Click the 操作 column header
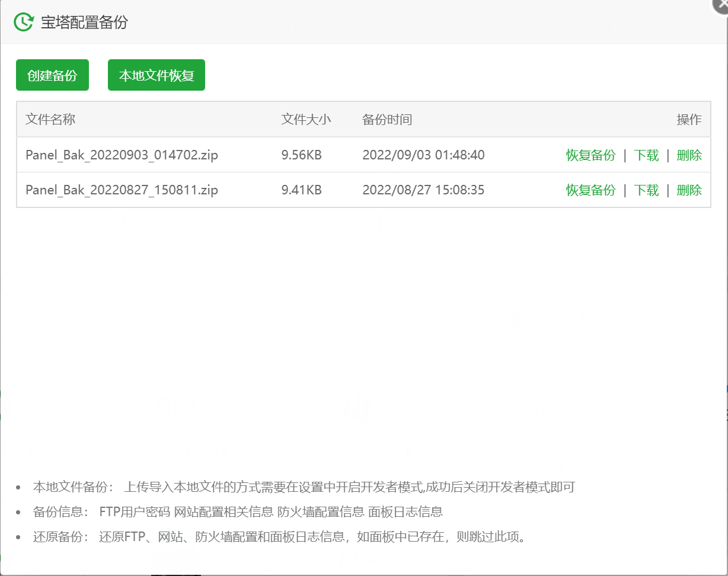This screenshot has width=728, height=576. 689,120
